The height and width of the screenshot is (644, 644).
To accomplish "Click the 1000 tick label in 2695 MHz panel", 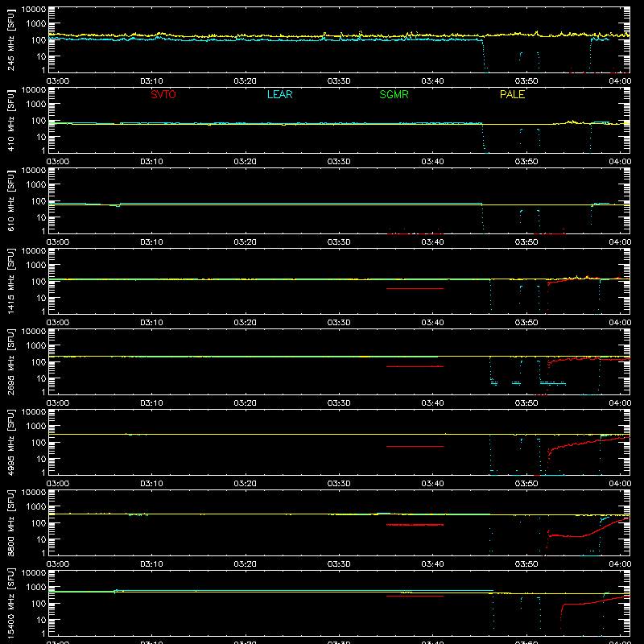I will 36,345.
